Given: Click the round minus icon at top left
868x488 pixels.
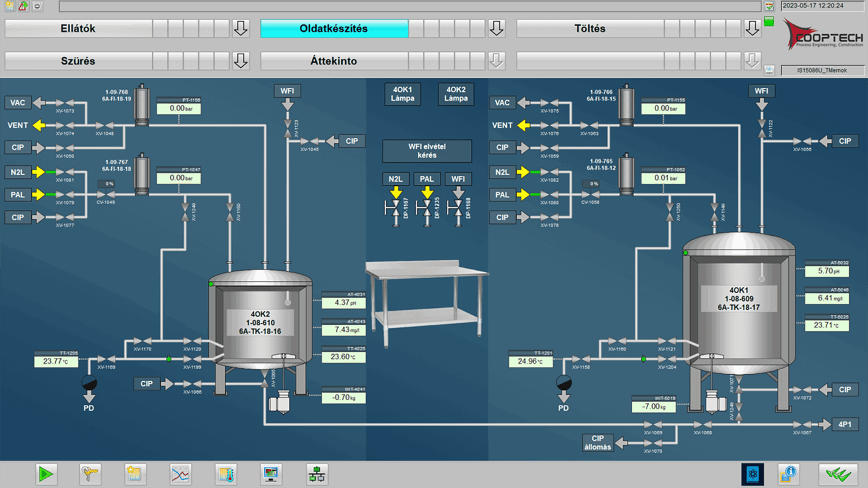Looking at the screenshot, I should 37,6.
